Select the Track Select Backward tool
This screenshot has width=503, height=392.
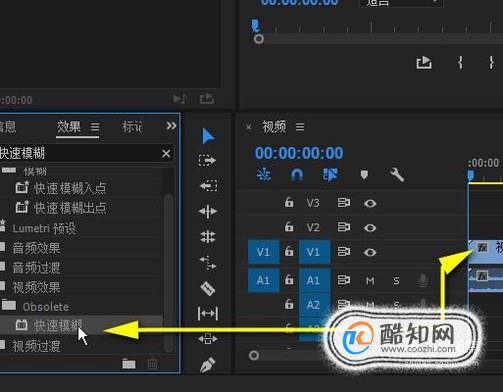[x=209, y=185]
